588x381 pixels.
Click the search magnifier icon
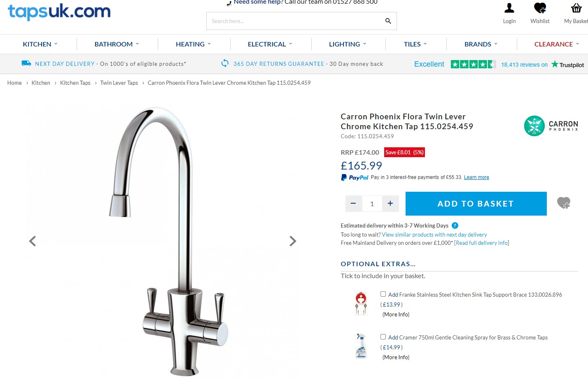click(x=388, y=21)
